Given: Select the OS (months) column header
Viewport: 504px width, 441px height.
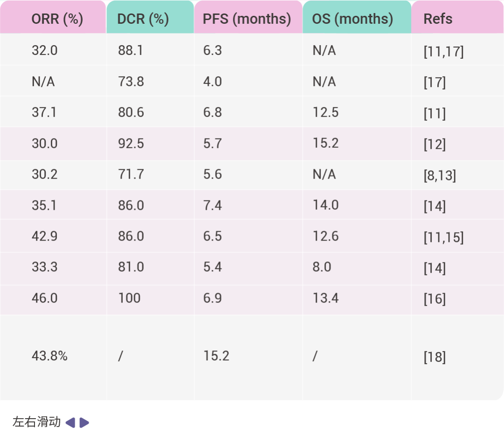Looking at the screenshot, I should coord(353,19).
